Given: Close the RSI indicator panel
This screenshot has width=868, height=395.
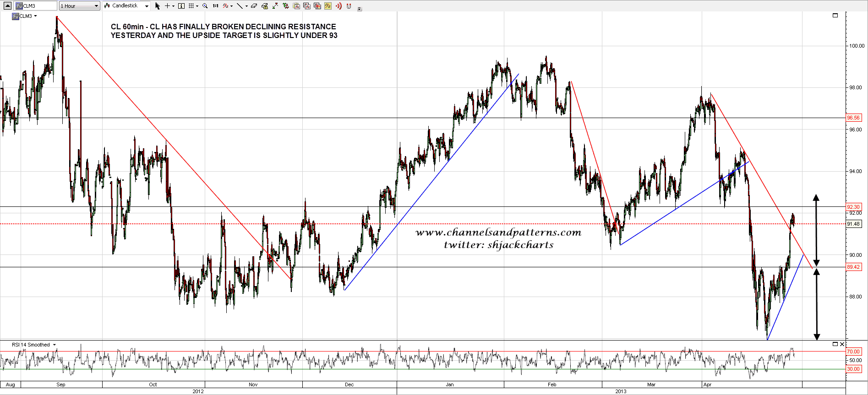Looking at the screenshot, I should click(x=842, y=344).
